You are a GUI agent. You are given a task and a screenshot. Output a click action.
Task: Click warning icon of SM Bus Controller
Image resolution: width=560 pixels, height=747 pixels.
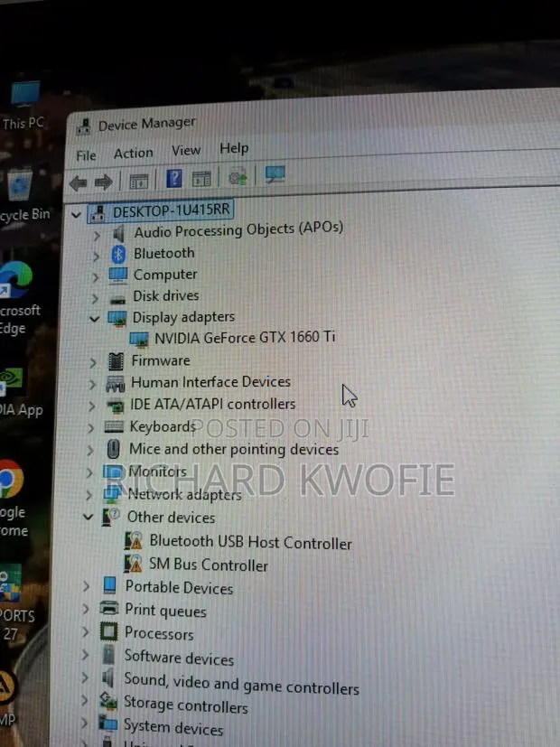coord(133,564)
